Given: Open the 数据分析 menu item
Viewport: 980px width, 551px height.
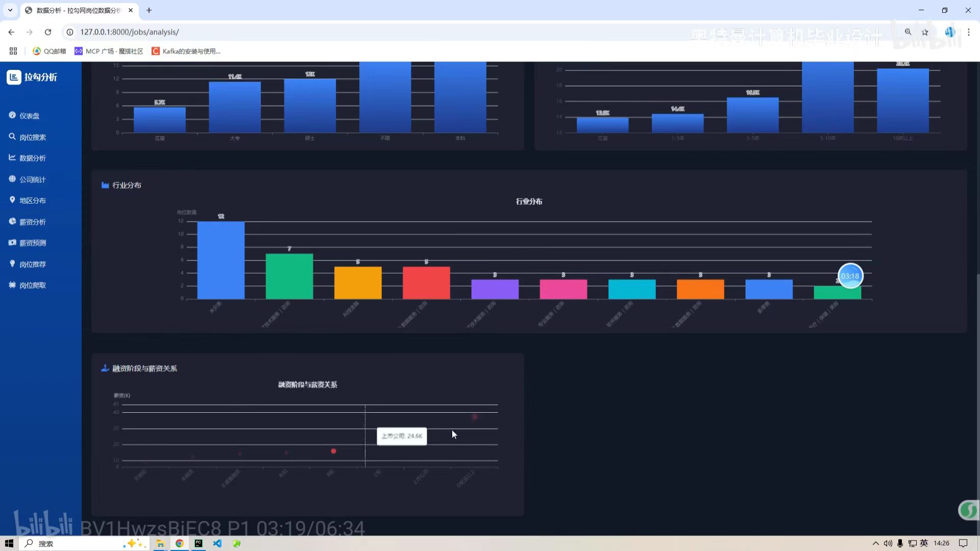Looking at the screenshot, I should 32,158.
